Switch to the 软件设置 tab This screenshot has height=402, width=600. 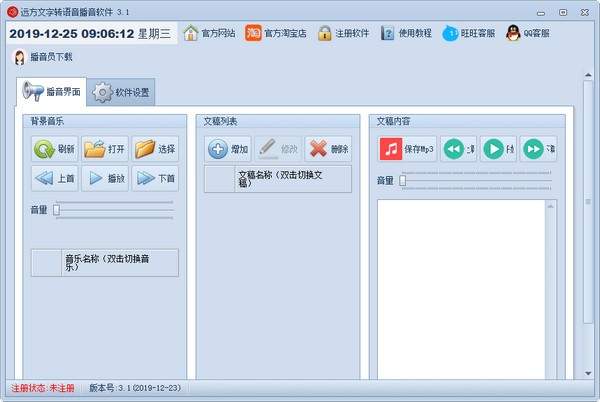pyautogui.click(x=122, y=93)
